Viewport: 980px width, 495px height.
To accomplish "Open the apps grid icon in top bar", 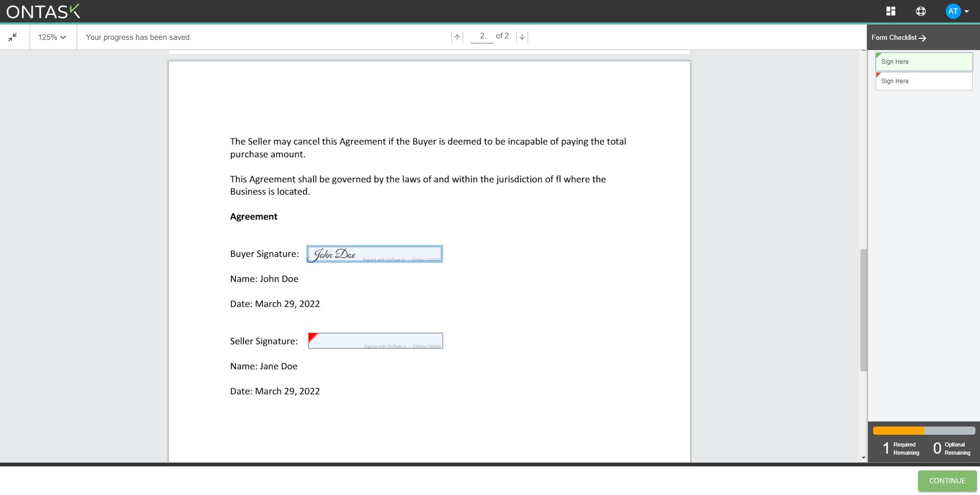I will point(891,11).
